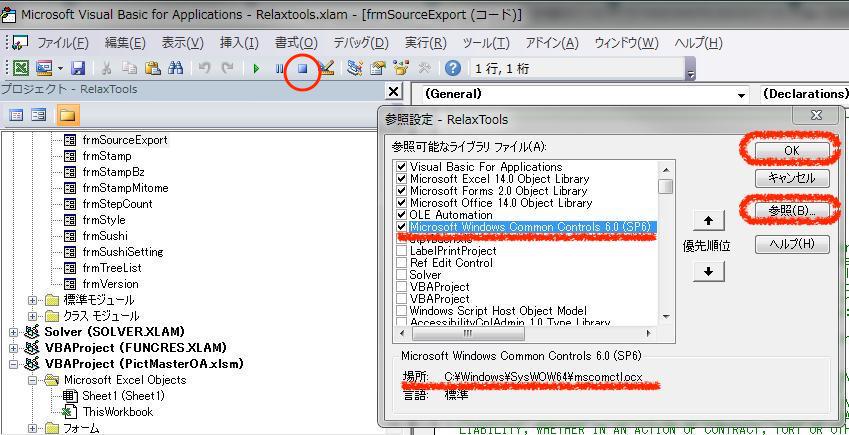Click the Undo arrow icon

pyautogui.click(x=205, y=68)
